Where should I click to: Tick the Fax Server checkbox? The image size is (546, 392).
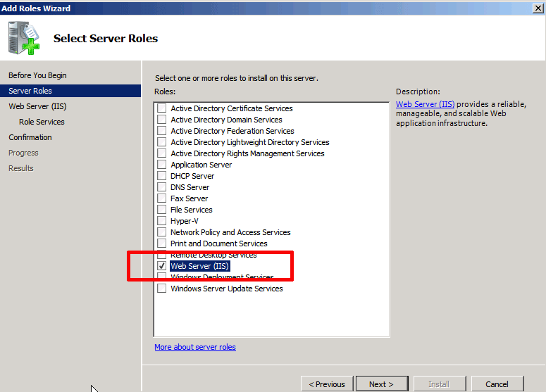(161, 198)
